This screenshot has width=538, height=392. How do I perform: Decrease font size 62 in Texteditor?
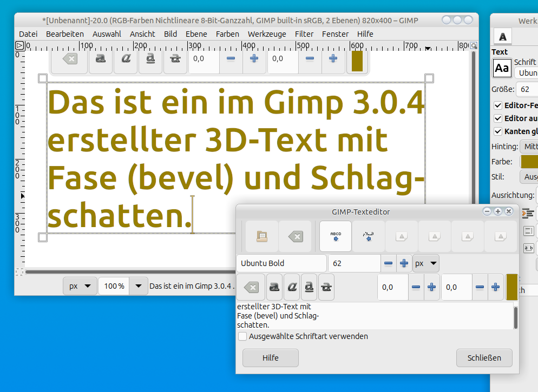tap(389, 263)
